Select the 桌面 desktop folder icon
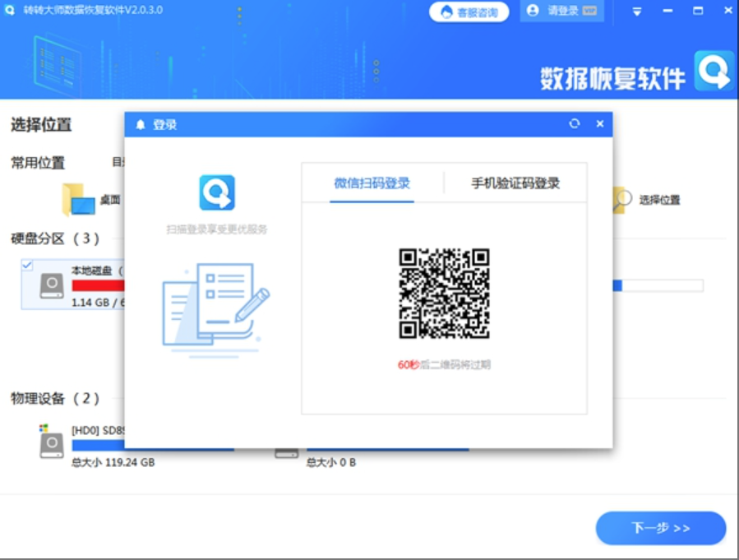Image resolution: width=739 pixels, height=560 pixels. (x=78, y=199)
